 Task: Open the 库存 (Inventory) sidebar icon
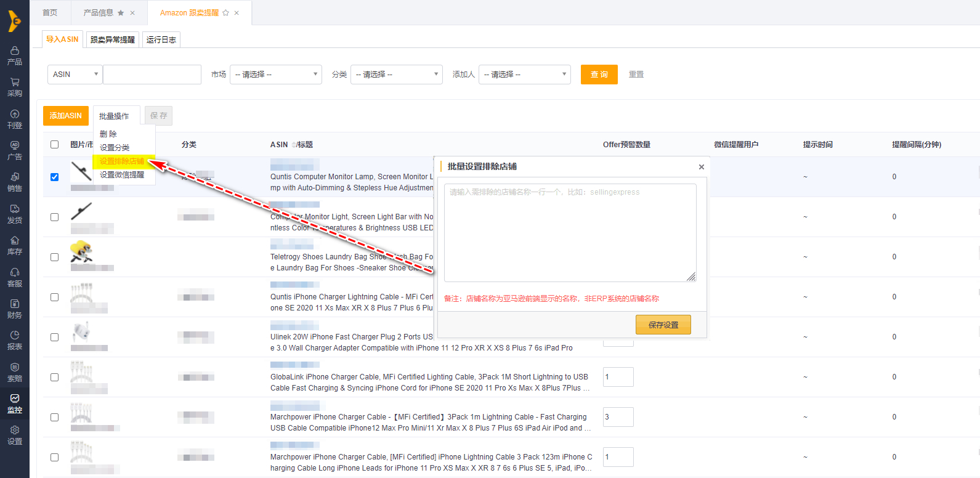(15, 245)
